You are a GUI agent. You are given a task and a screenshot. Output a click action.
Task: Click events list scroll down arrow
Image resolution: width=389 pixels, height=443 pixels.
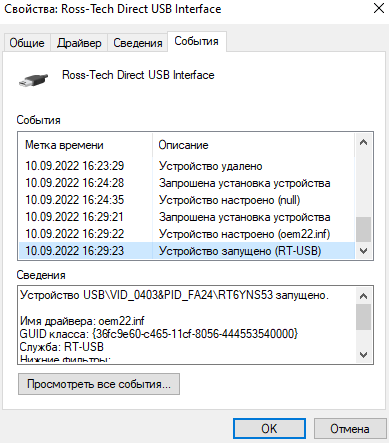[363, 251]
